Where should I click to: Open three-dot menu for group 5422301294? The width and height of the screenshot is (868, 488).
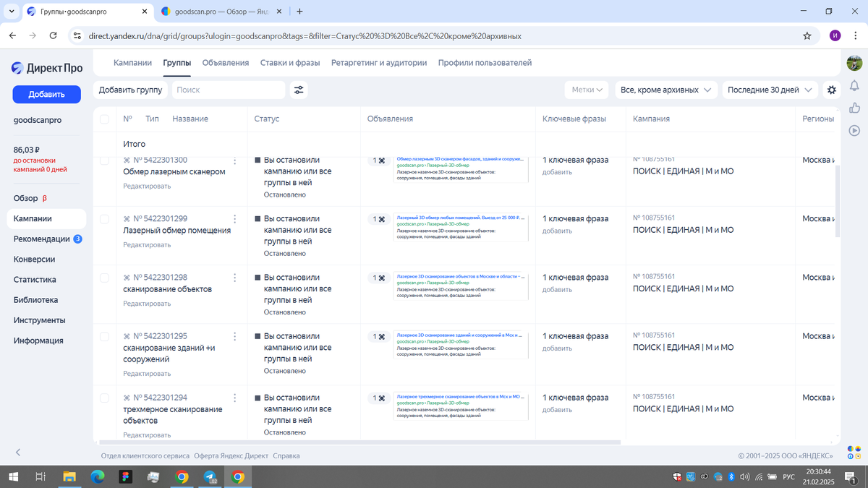(x=234, y=398)
